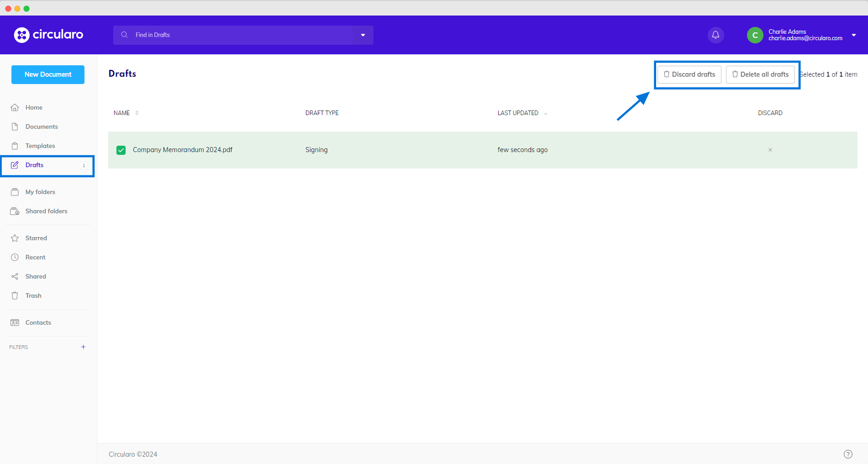Expand the search scope dropdown arrow
Screen dimensions: 868x464
pyautogui.click(x=363, y=35)
